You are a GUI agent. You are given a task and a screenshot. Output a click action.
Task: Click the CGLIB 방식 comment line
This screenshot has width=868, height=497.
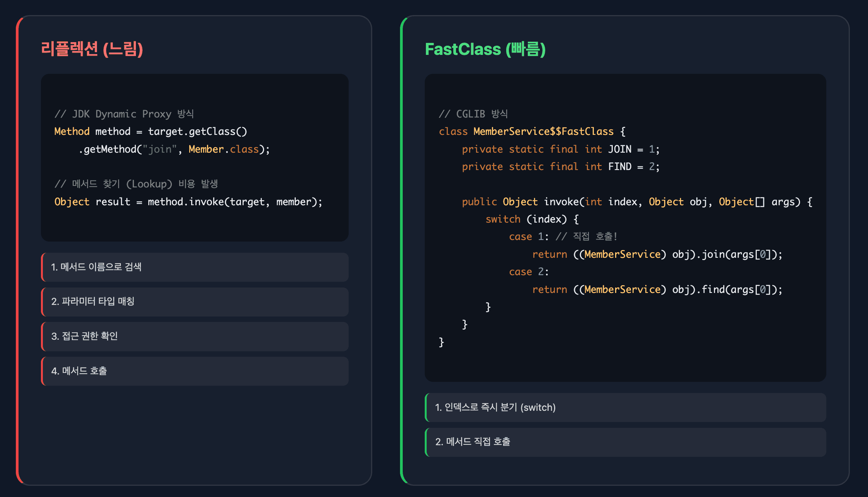(473, 114)
